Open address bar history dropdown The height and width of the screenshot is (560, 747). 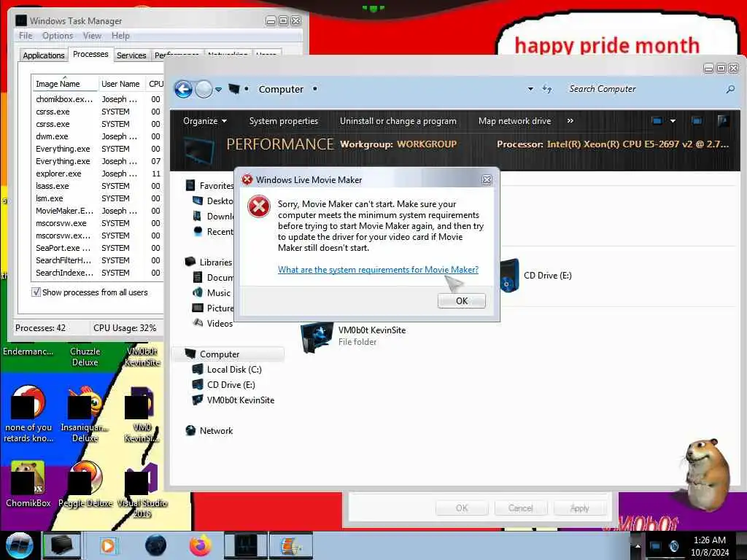click(x=530, y=89)
